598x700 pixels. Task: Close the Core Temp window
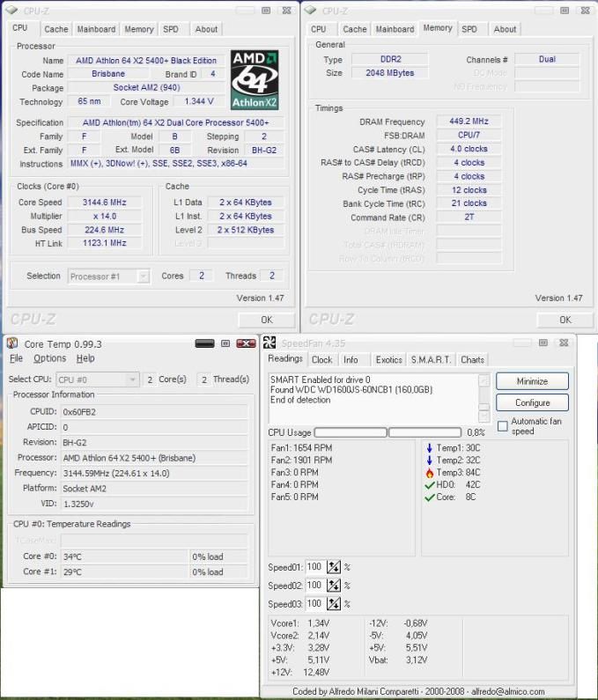246,343
